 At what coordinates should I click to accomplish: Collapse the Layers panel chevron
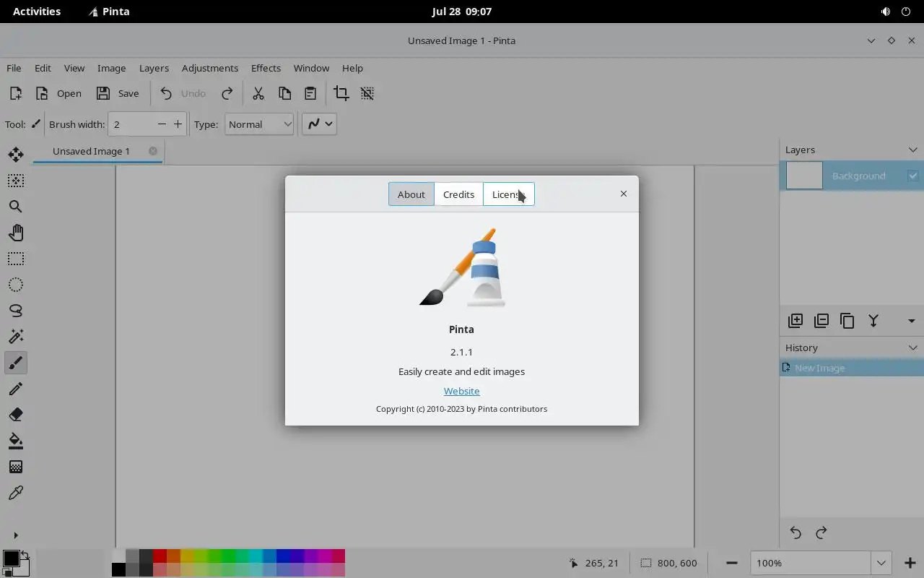912,150
